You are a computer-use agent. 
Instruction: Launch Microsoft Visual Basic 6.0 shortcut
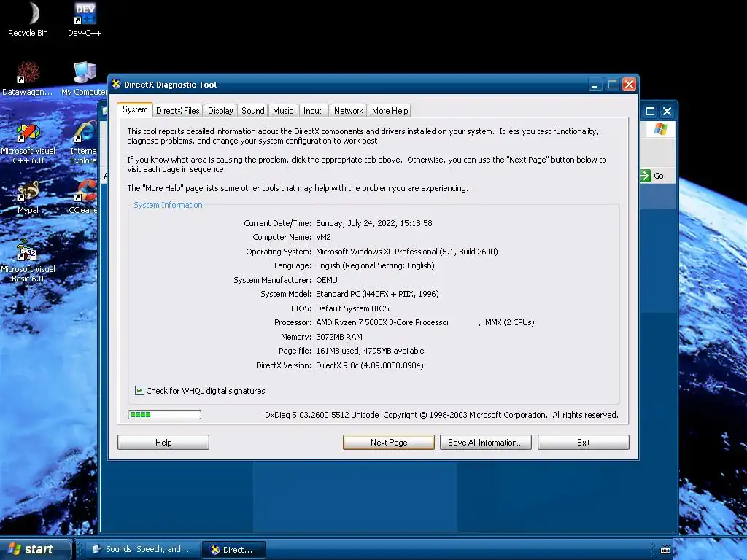(x=28, y=261)
